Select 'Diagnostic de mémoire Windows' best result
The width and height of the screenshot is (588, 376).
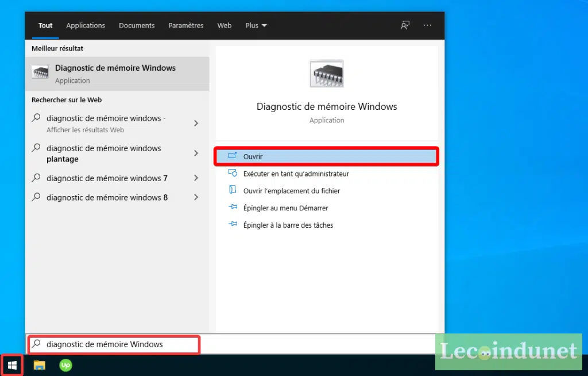117,74
